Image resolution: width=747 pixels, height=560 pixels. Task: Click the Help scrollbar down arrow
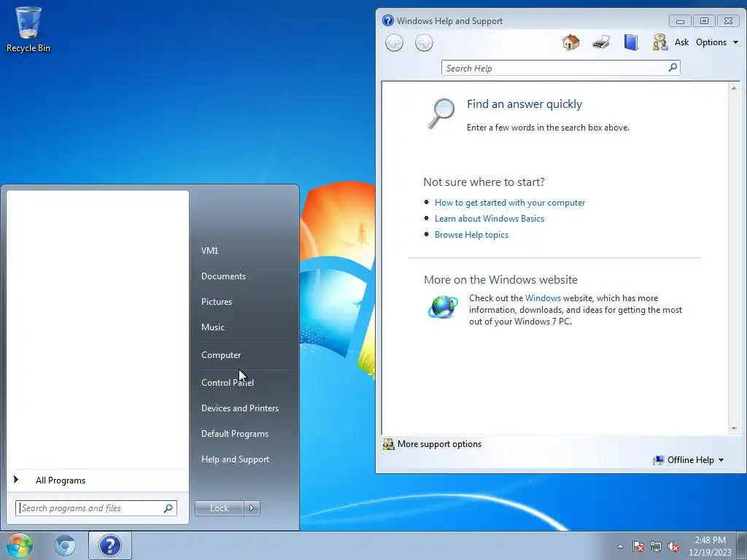pos(734,429)
